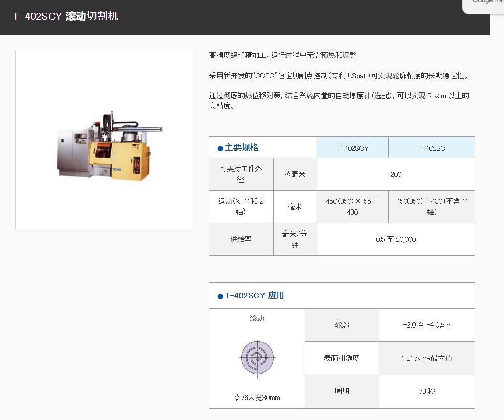Click the '滚动' label above the diagram
504x420 pixels.
tap(257, 318)
